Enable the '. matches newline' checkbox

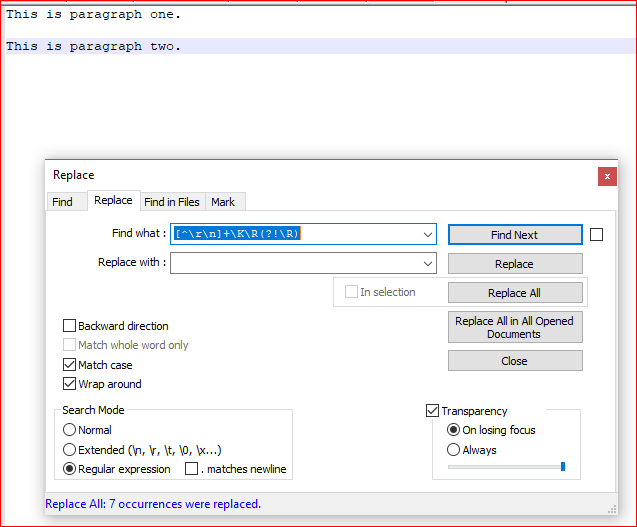pos(191,468)
